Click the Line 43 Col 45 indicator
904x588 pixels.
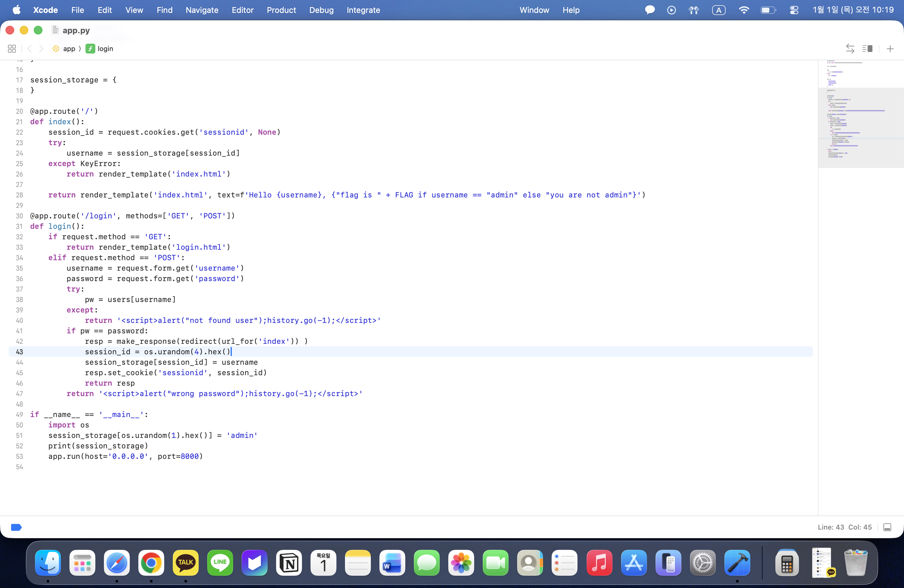pyautogui.click(x=844, y=527)
